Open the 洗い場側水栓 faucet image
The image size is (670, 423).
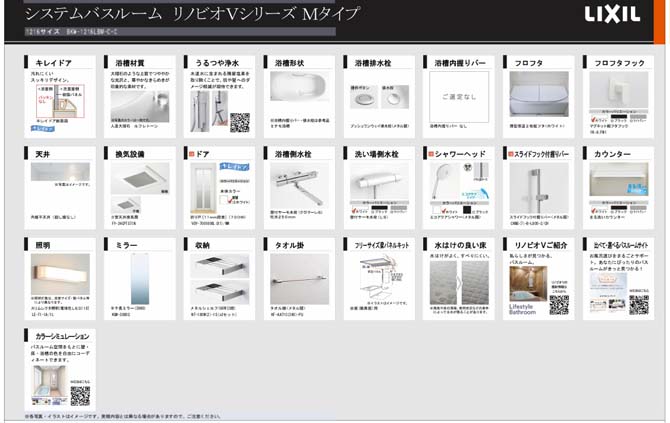pyautogui.click(x=379, y=182)
